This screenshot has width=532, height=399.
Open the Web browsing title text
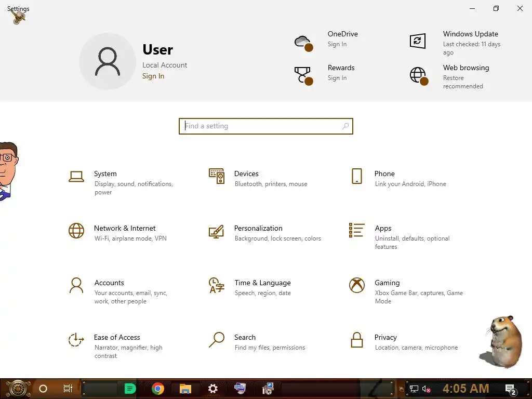pyautogui.click(x=466, y=68)
